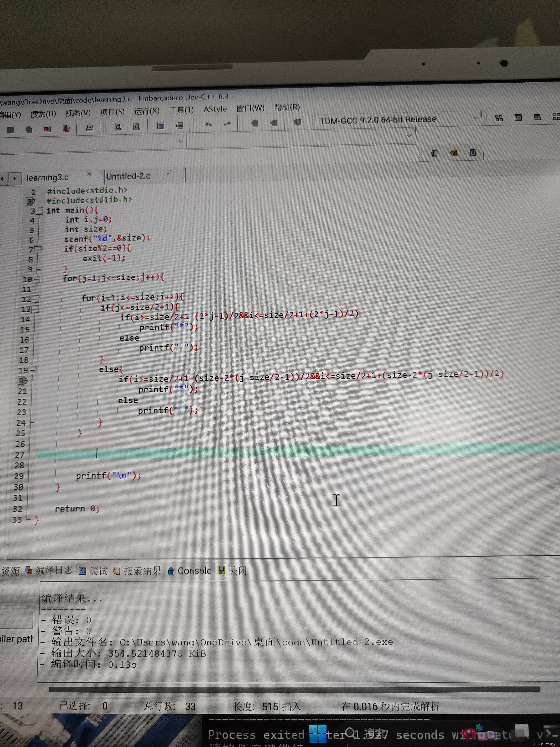Click the 关闭 close panel button
This screenshot has width=560, height=747.
tap(233, 570)
